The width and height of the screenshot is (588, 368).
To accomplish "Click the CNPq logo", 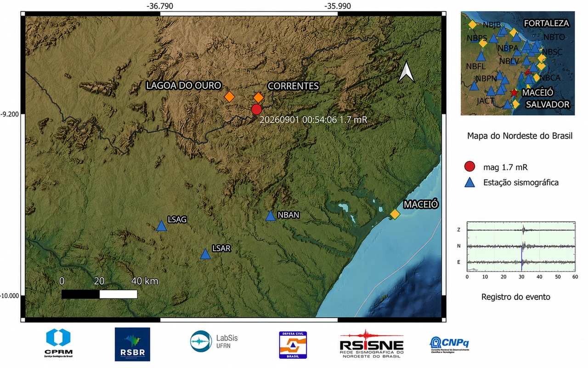I will [x=449, y=344].
